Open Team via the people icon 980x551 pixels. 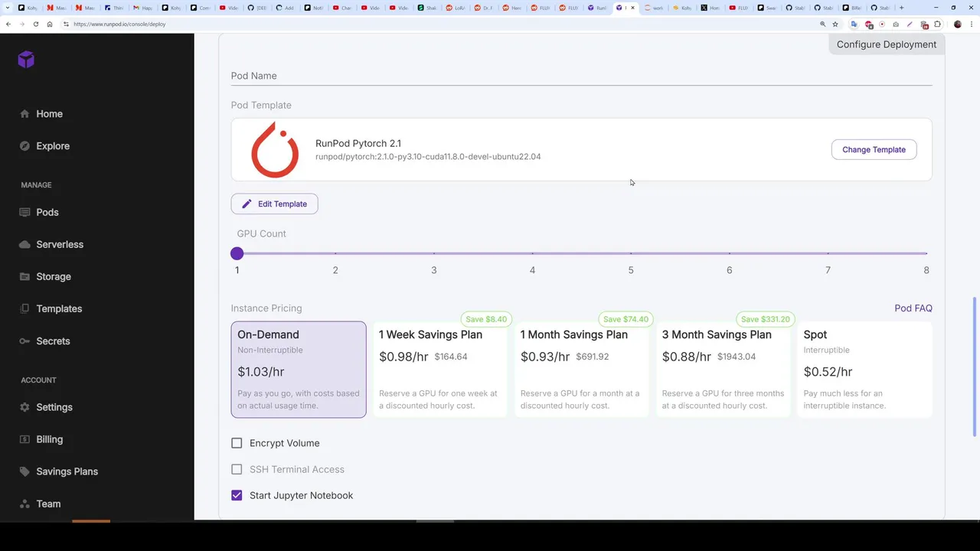coord(24,504)
